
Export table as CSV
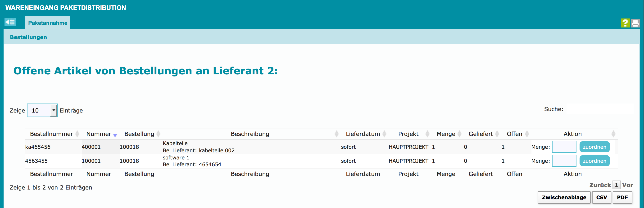[601, 198]
